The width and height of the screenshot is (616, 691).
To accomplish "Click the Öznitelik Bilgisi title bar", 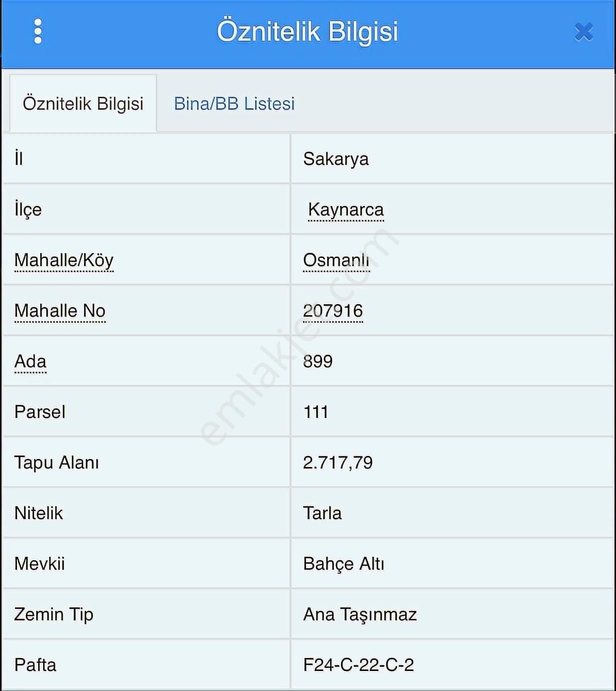I will click(307, 32).
